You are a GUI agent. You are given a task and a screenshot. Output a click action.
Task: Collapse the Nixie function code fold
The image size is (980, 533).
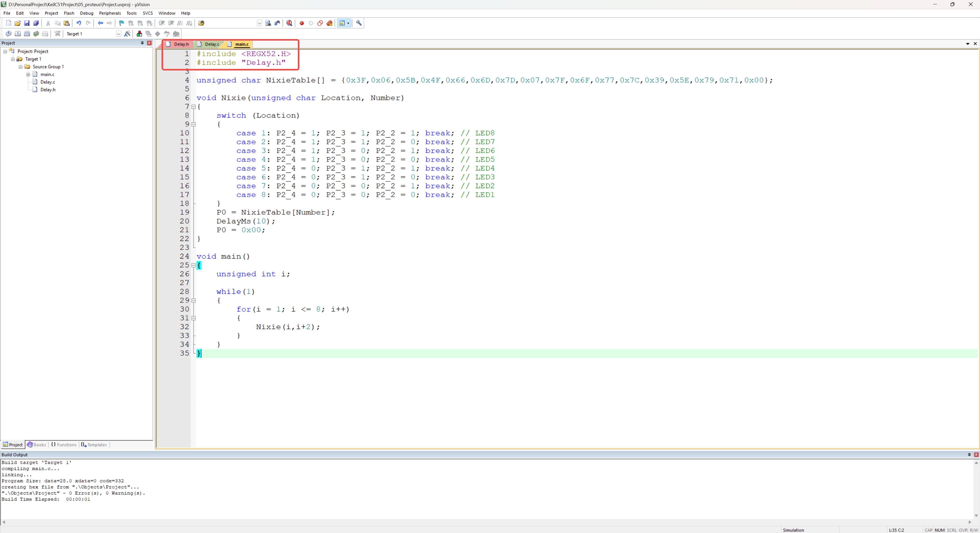(194, 107)
